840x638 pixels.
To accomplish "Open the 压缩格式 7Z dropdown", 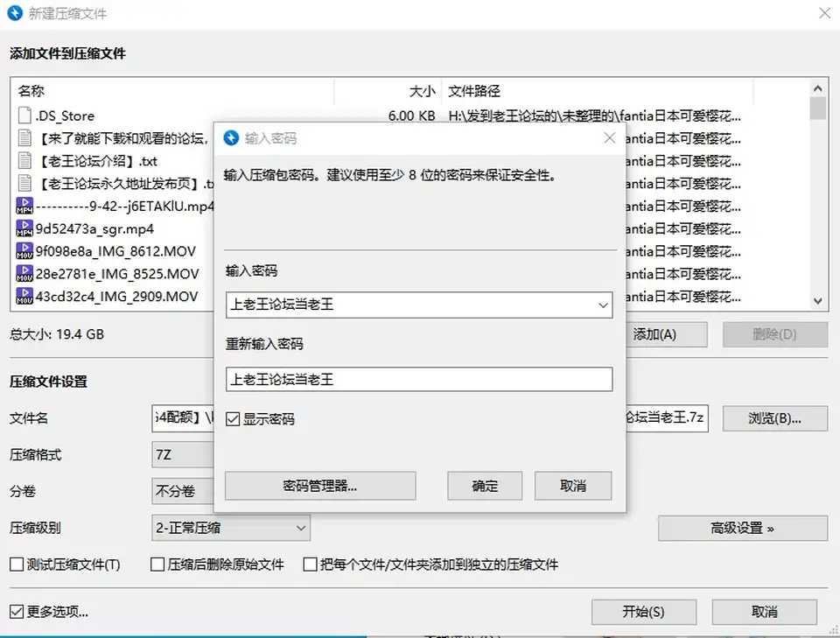I will 182,455.
